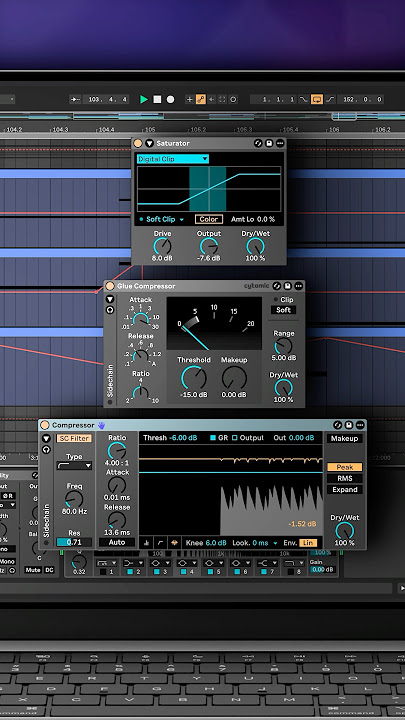
Task: Click the arrangement position field 103. 4. 4
Action: pyautogui.click(x=107, y=99)
